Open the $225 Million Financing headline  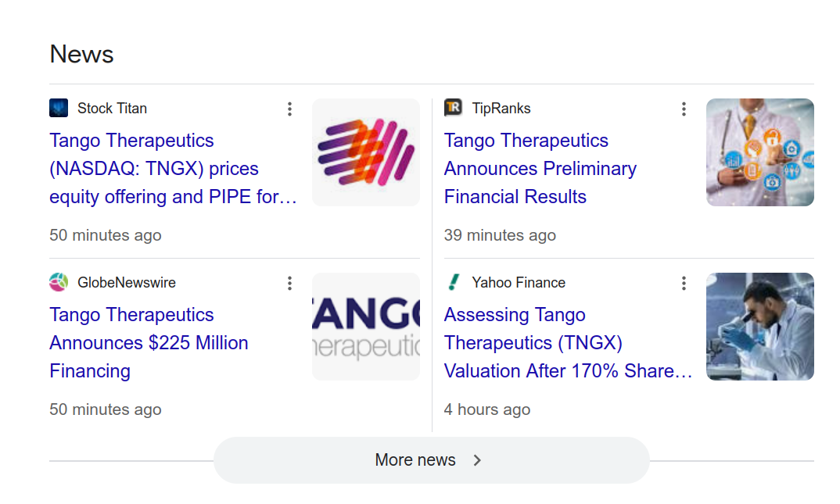point(149,343)
